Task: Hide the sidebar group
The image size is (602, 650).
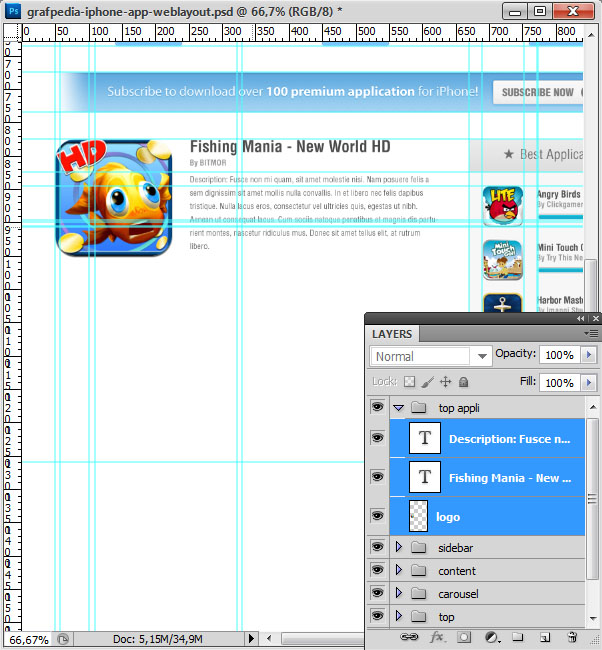Action: click(377, 547)
